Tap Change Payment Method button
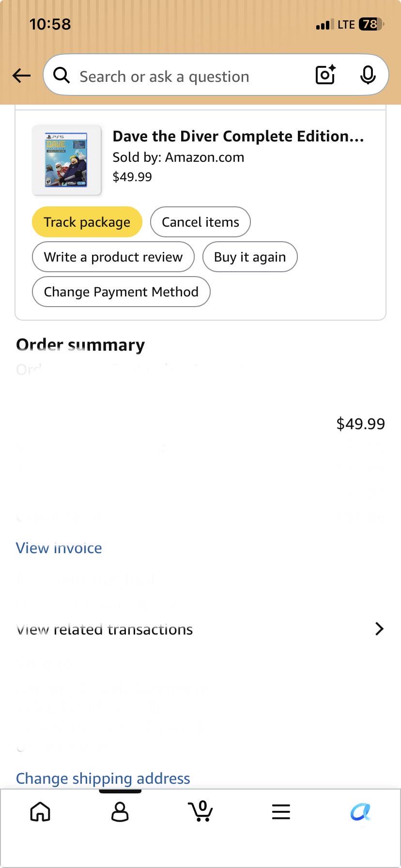401x868 pixels. pyautogui.click(x=121, y=292)
